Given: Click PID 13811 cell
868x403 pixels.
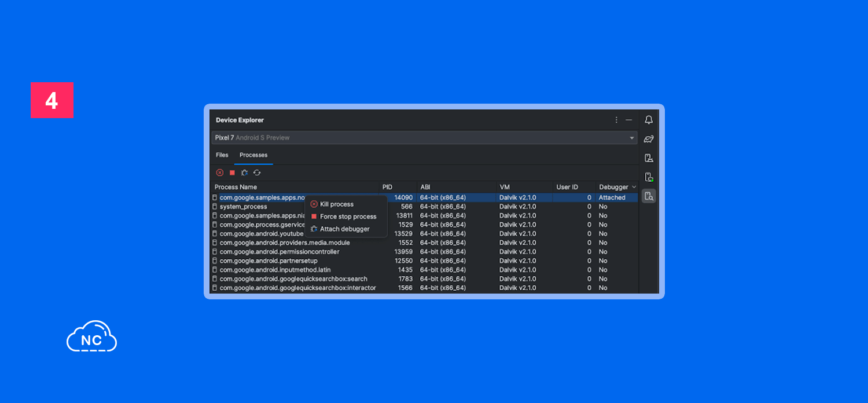Looking at the screenshot, I should click(404, 215).
